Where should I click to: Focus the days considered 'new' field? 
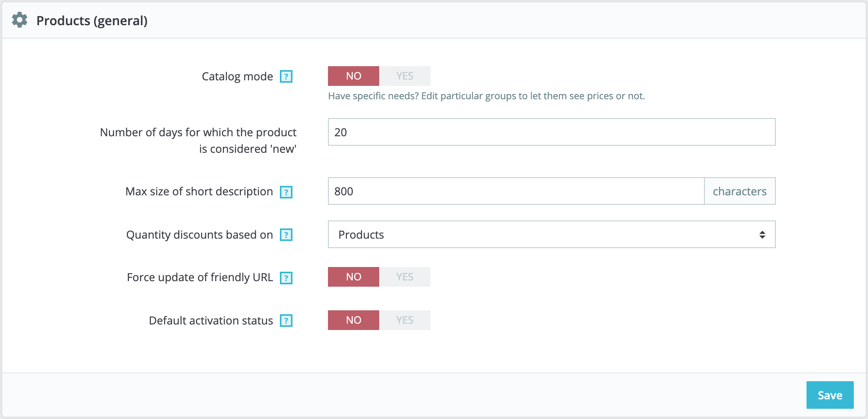point(551,132)
